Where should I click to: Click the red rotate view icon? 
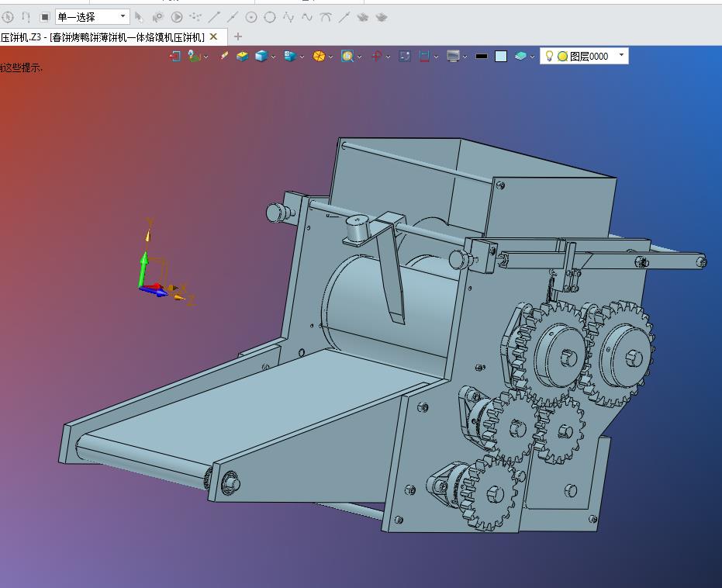pyautogui.click(x=376, y=56)
